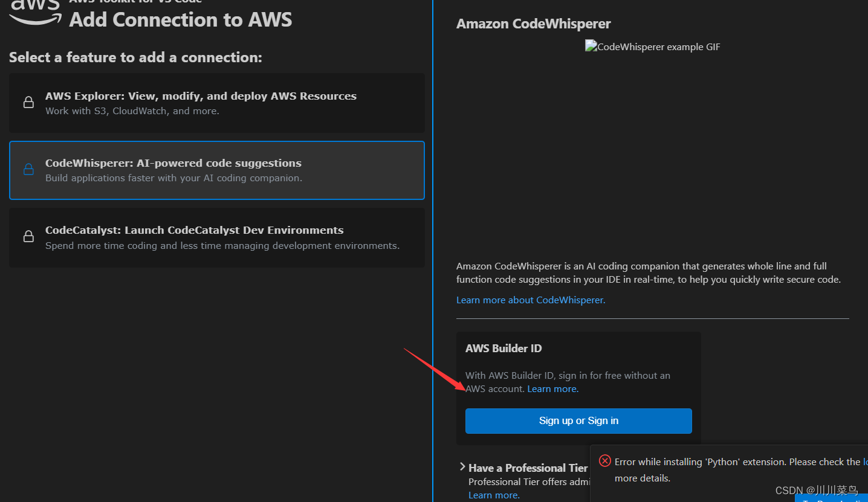Click the AWS logo icon
Viewport: 868px width, 502px height.
pyautogui.click(x=35, y=12)
